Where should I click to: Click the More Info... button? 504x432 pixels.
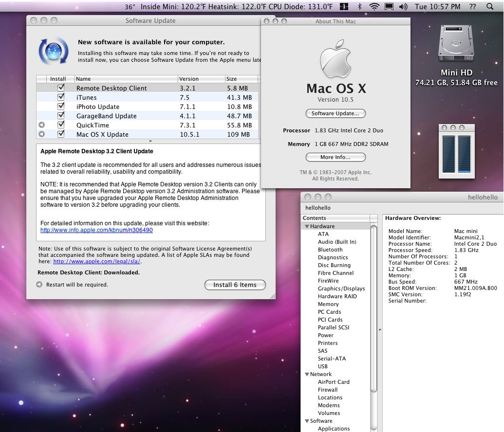(x=335, y=157)
